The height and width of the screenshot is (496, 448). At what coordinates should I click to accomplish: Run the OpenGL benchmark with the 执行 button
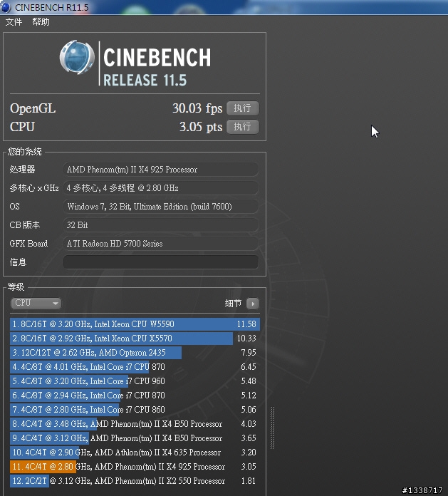pos(242,108)
